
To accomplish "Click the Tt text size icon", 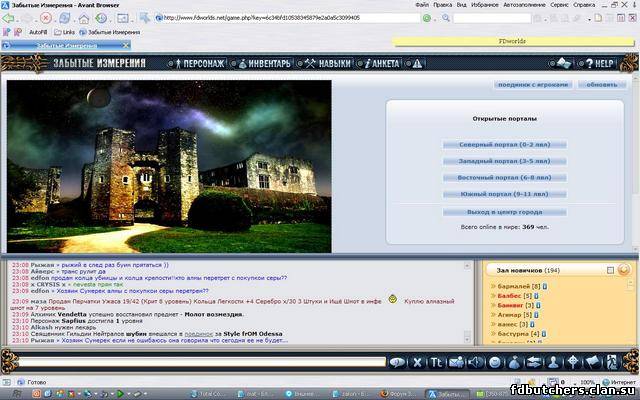I will 436,362.
